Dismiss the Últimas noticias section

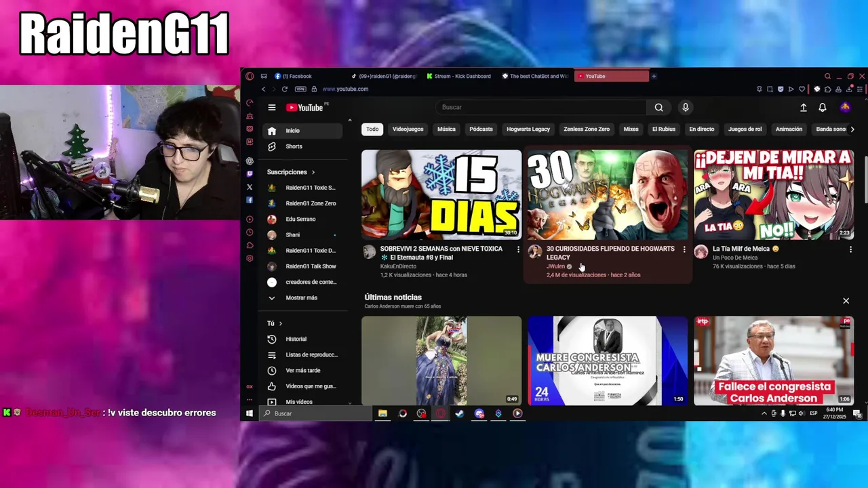click(846, 300)
